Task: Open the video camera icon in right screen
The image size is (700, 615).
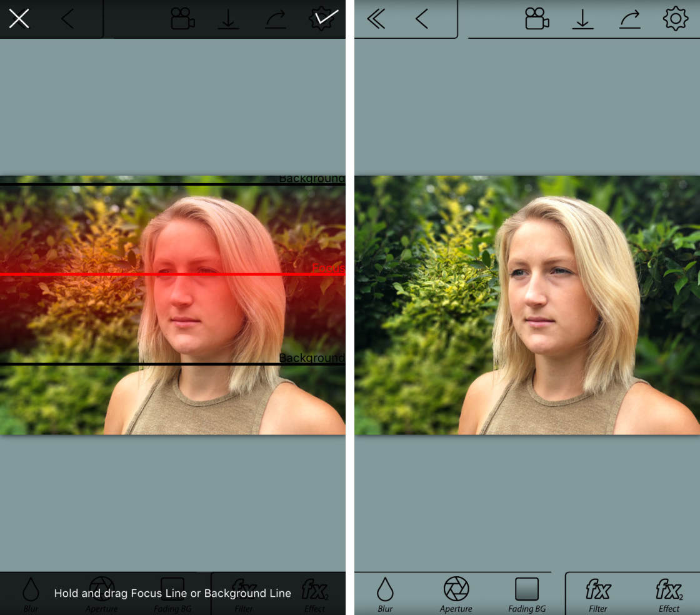Action: tap(537, 19)
